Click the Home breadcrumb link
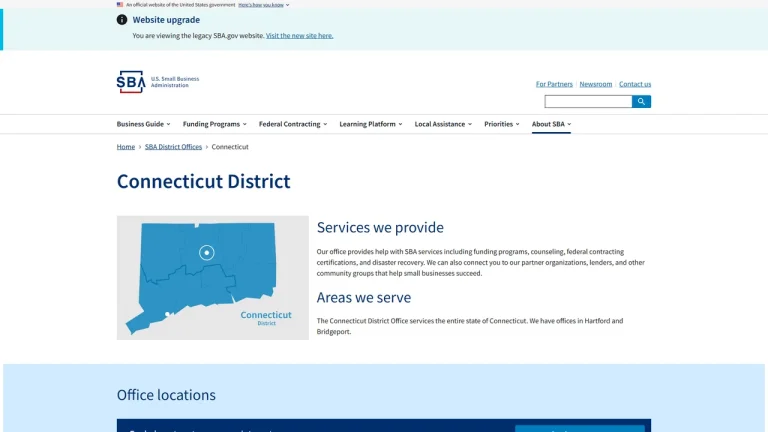 pyautogui.click(x=125, y=146)
